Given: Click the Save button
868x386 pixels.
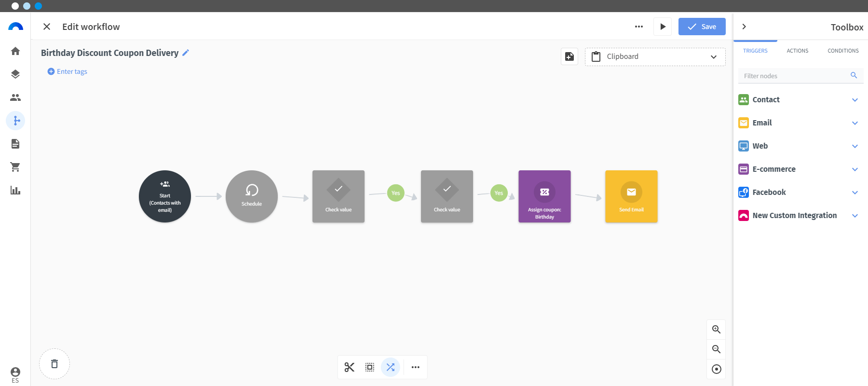Looking at the screenshot, I should (702, 27).
